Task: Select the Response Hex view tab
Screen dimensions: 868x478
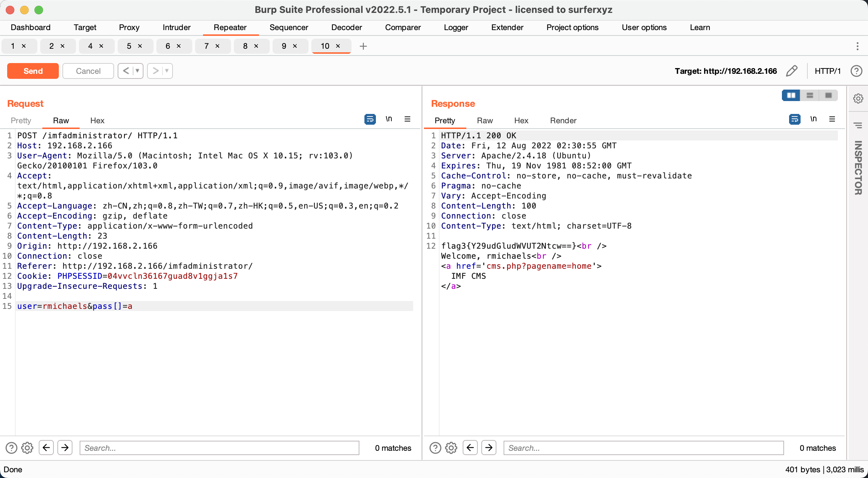Action: (x=521, y=121)
